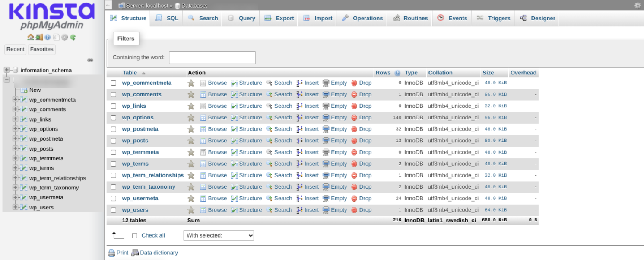The image size is (644, 260).
Task: Refresh navigation panel with green reload icon
Action: (73, 37)
